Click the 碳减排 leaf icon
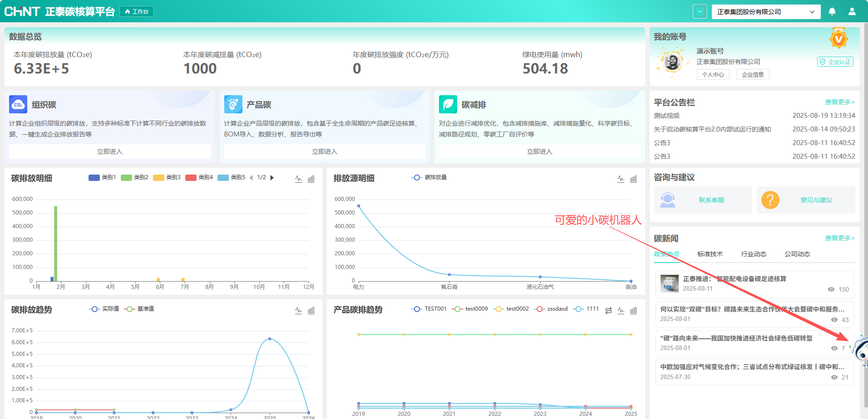This screenshot has height=419, width=868. (x=448, y=104)
